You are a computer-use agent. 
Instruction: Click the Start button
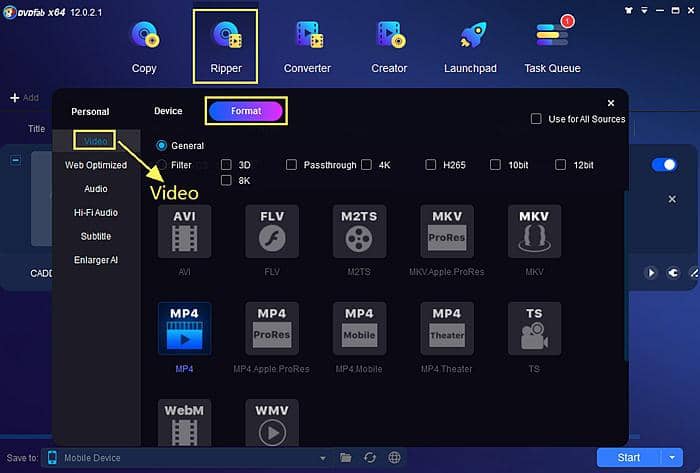click(629, 457)
